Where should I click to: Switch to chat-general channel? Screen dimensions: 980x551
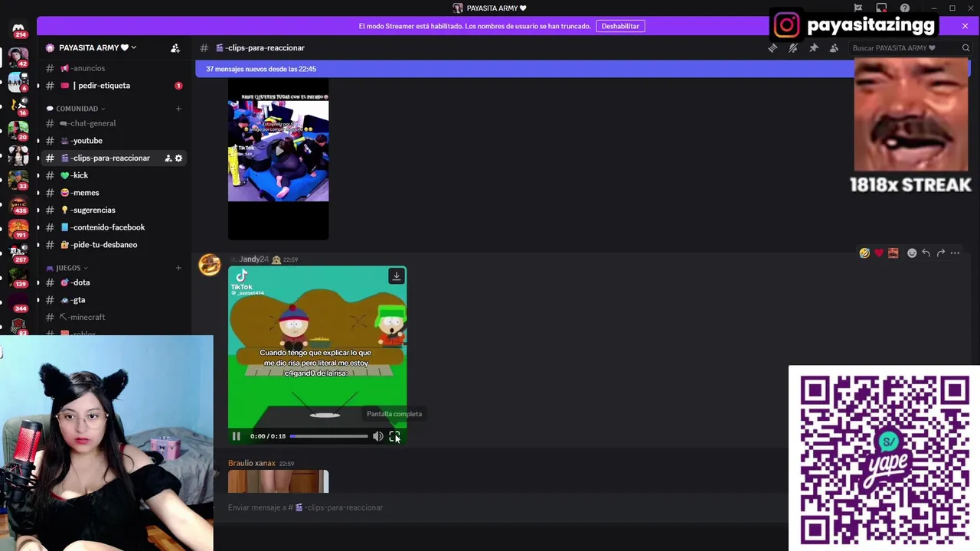pos(113,123)
